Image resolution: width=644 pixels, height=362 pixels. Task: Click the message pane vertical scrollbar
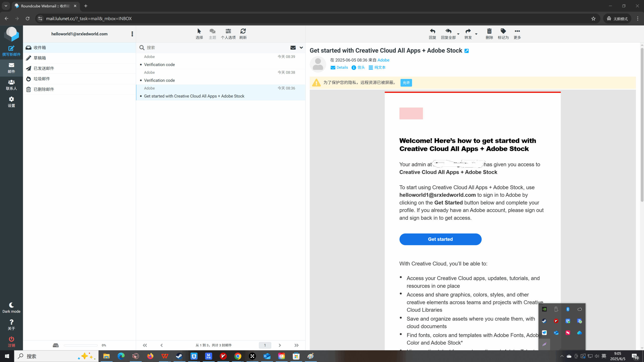click(642, 125)
